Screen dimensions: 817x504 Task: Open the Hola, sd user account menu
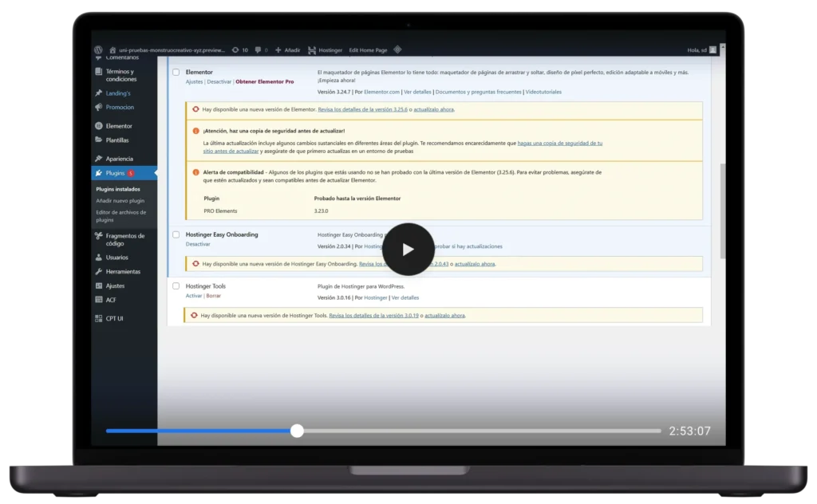(701, 50)
